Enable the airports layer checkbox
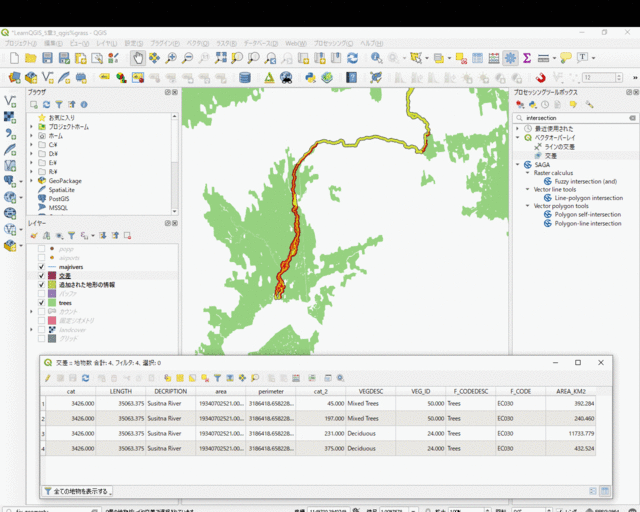 click(x=41, y=258)
